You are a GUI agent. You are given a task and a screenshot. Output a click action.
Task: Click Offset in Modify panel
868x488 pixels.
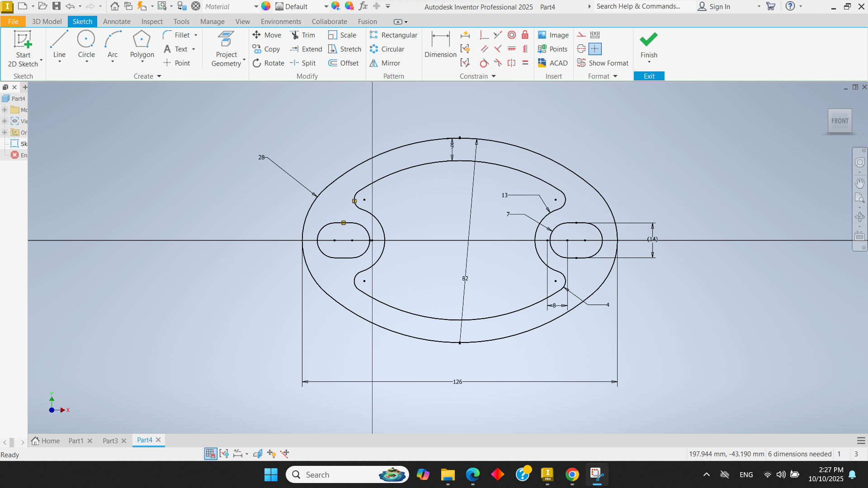(x=344, y=63)
